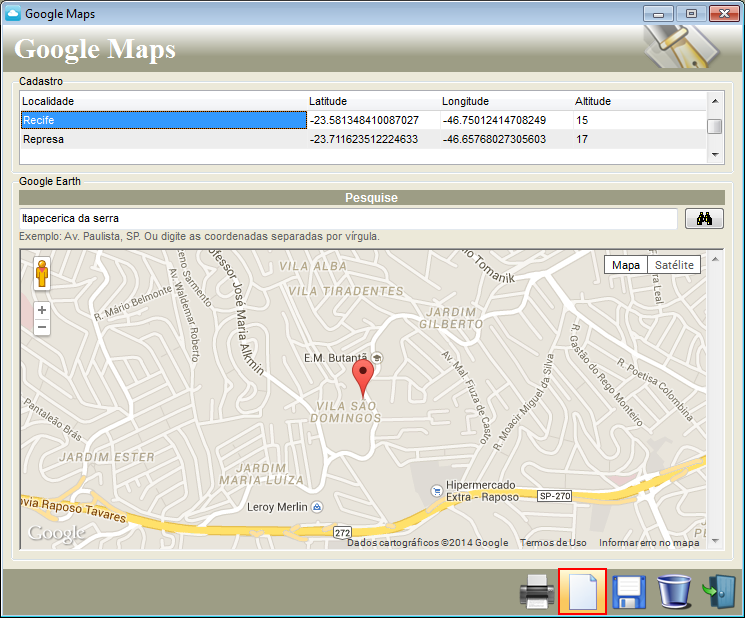Close the Google Maps window

pyautogui.click(x=724, y=14)
